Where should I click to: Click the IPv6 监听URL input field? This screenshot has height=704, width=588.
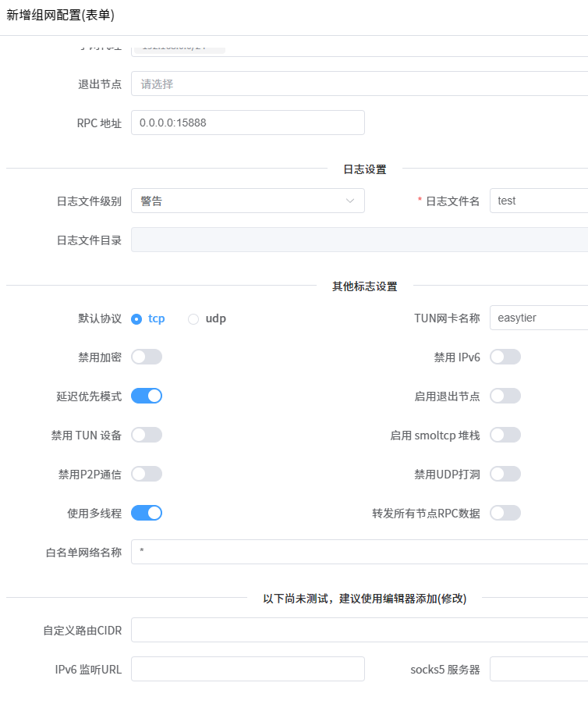click(247, 669)
